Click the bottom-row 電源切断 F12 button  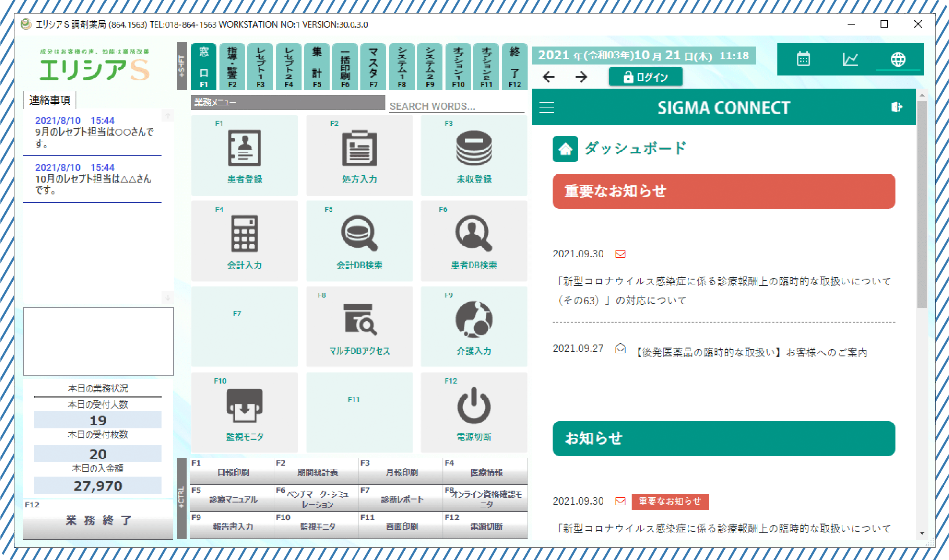[x=485, y=525]
